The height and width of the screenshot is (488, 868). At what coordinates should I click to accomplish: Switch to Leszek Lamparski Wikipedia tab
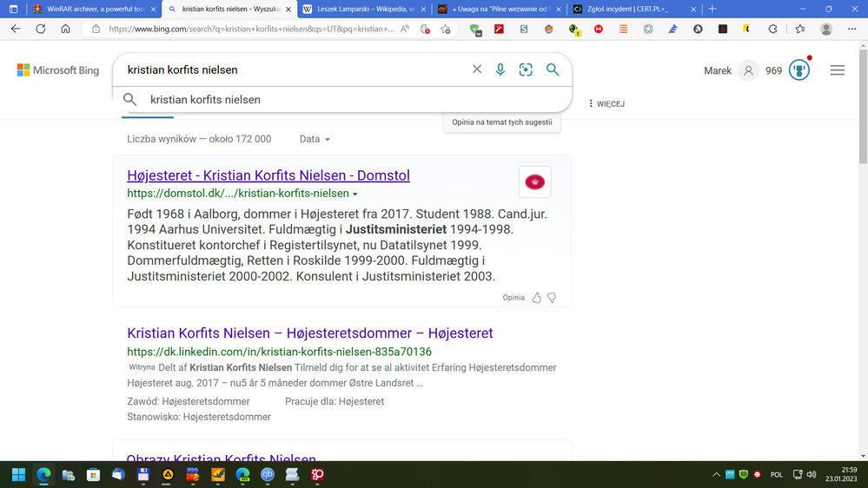click(364, 9)
